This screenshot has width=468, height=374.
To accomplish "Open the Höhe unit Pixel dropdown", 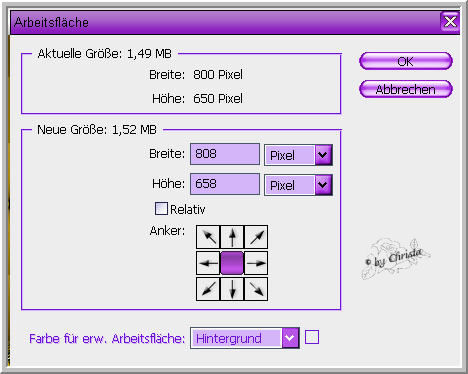I will click(298, 185).
